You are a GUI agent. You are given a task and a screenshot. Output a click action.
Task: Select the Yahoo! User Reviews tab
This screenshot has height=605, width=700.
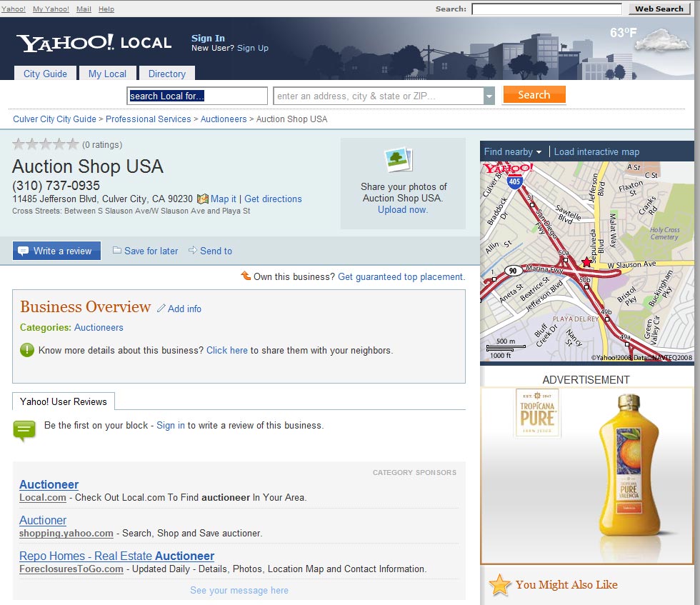click(x=64, y=401)
